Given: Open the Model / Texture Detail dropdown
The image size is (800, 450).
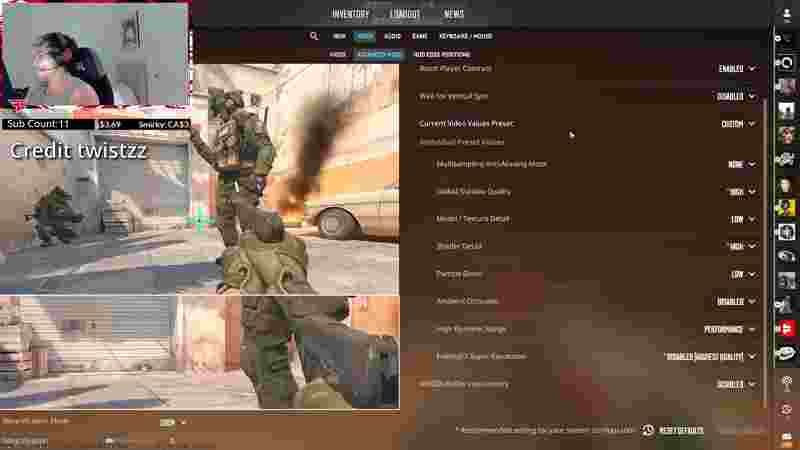Looking at the screenshot, I should point(743,219).
